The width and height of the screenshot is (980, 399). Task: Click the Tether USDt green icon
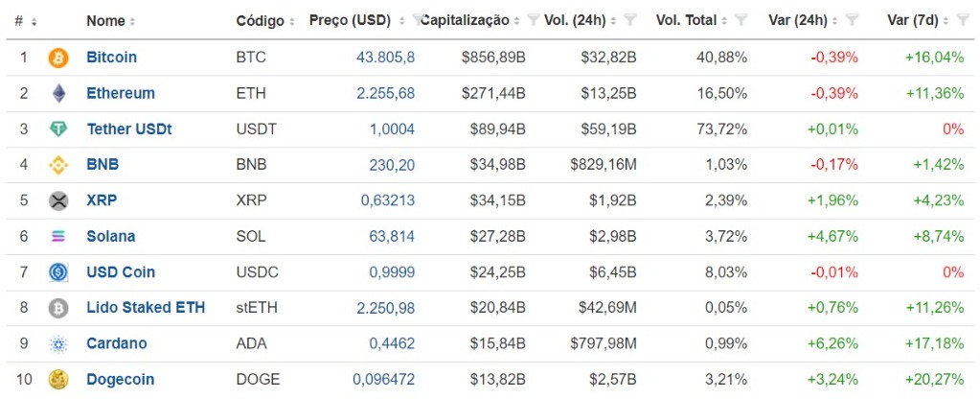click(58, 129)
